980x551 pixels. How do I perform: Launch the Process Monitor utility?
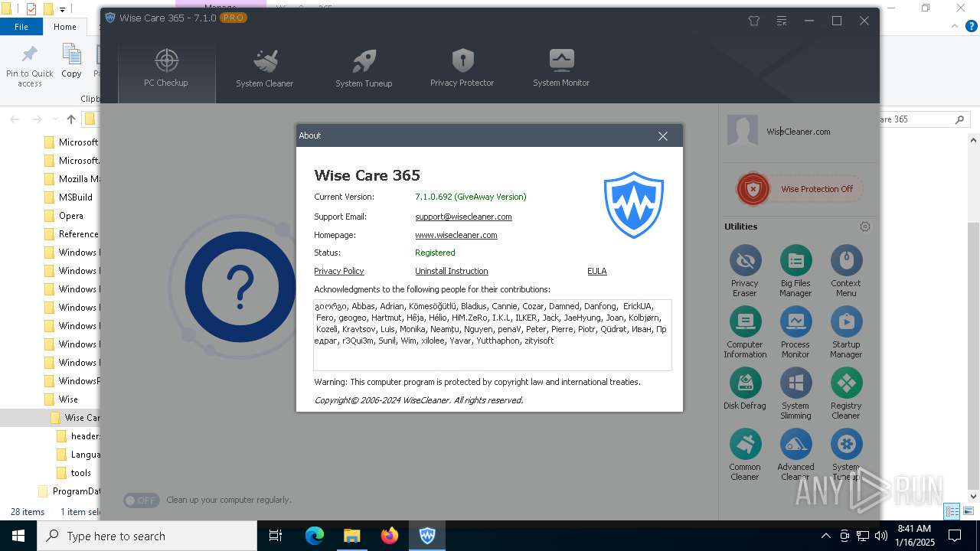795,333
